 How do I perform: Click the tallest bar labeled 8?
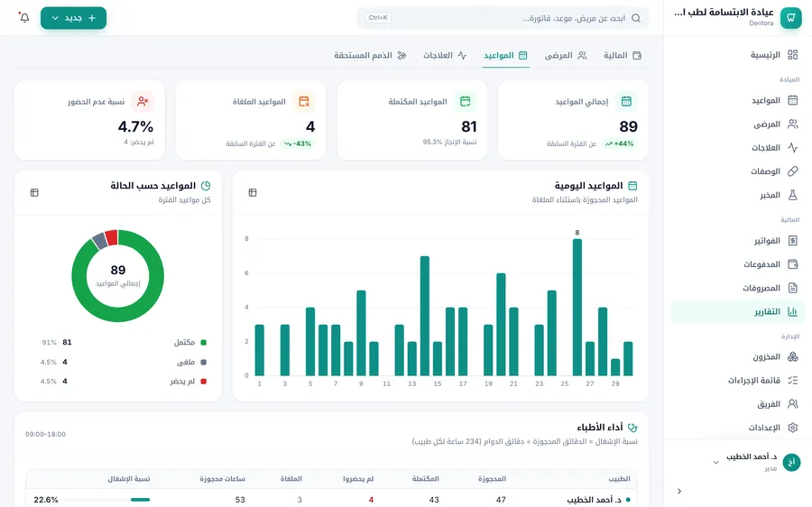[x=577, y=307]
